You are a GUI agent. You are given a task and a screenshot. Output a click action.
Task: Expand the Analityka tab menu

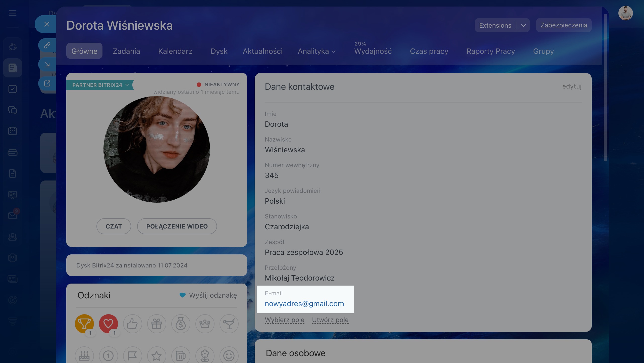pos(317,51)
